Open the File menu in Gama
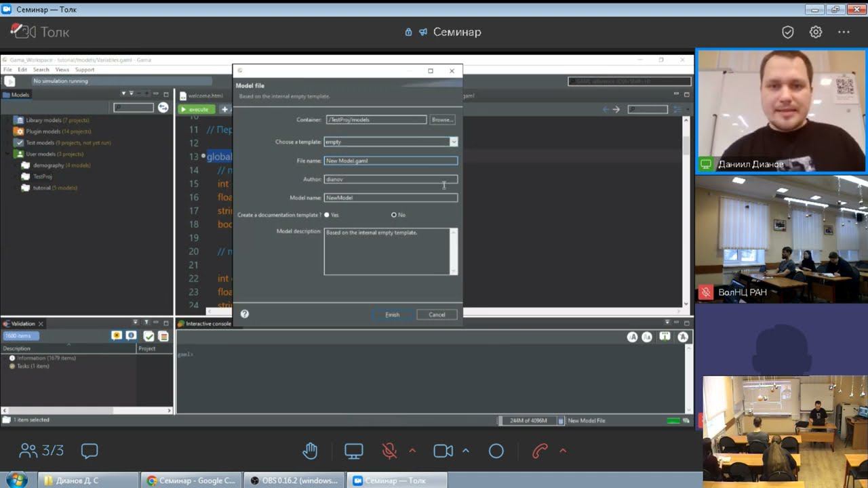868x488 pixels. pos(7,70)
